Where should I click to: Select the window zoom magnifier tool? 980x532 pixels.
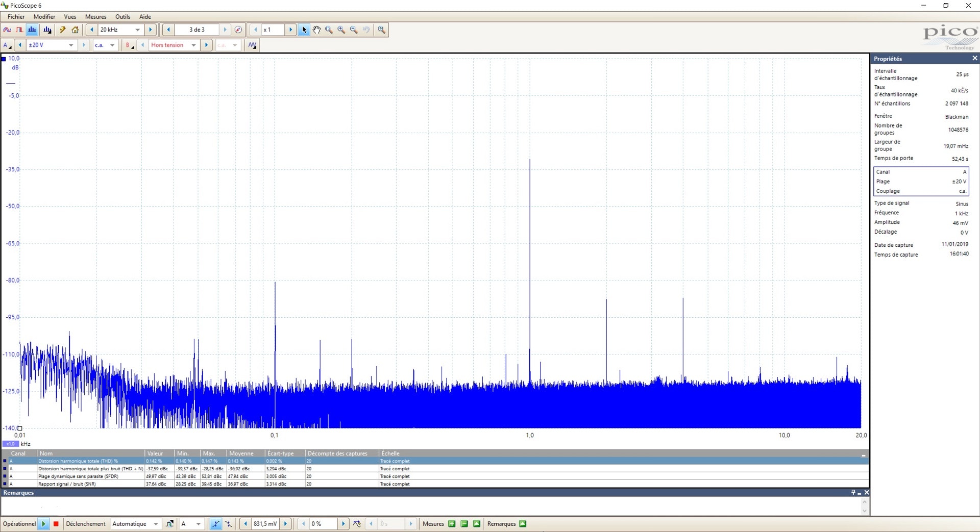[329, 30]
